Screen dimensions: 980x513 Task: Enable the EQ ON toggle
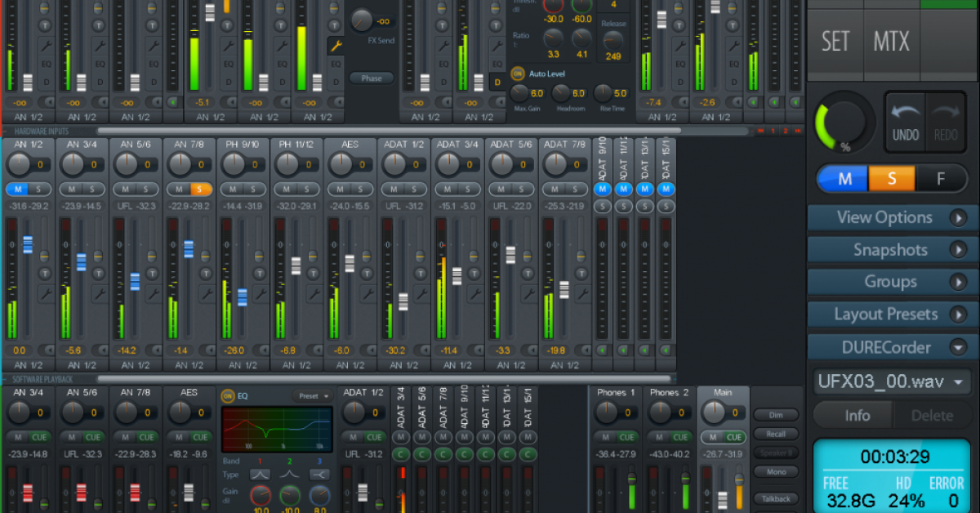coord(228,395)
